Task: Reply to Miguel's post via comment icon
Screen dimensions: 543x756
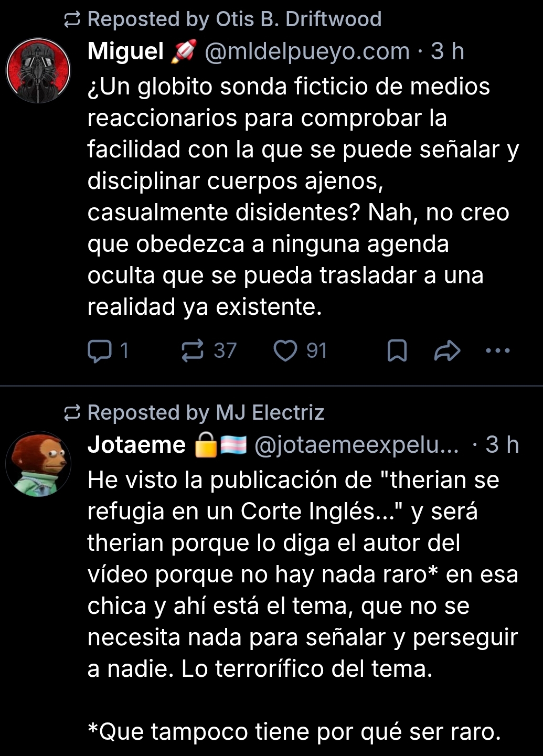Action: click(100, 350)
